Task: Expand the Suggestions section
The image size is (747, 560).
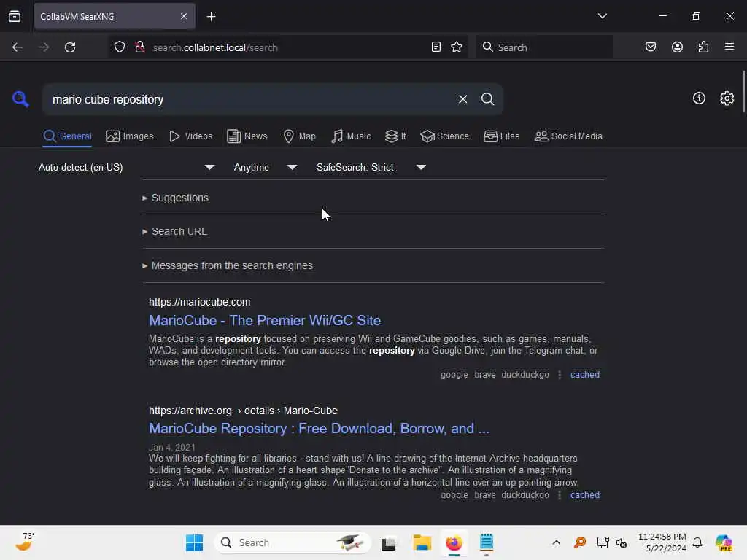Action: [x=175, y=198]
